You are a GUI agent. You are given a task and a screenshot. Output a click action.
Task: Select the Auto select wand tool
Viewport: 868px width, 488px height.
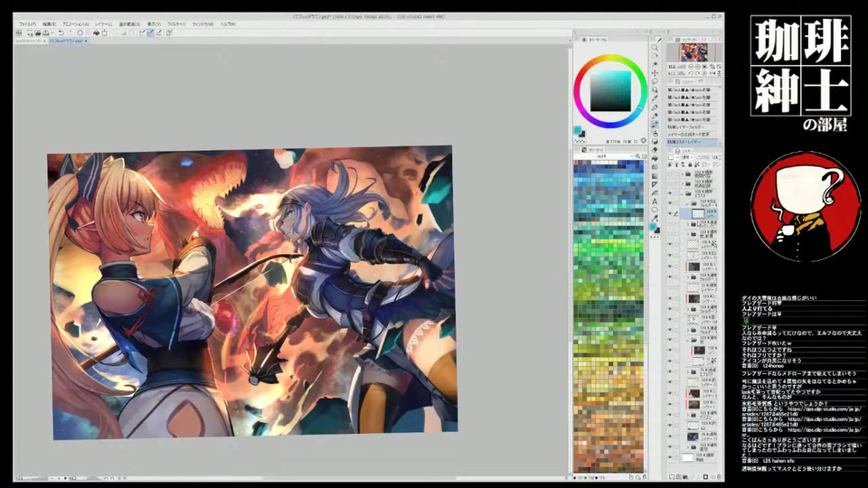(x=655, y=90)
